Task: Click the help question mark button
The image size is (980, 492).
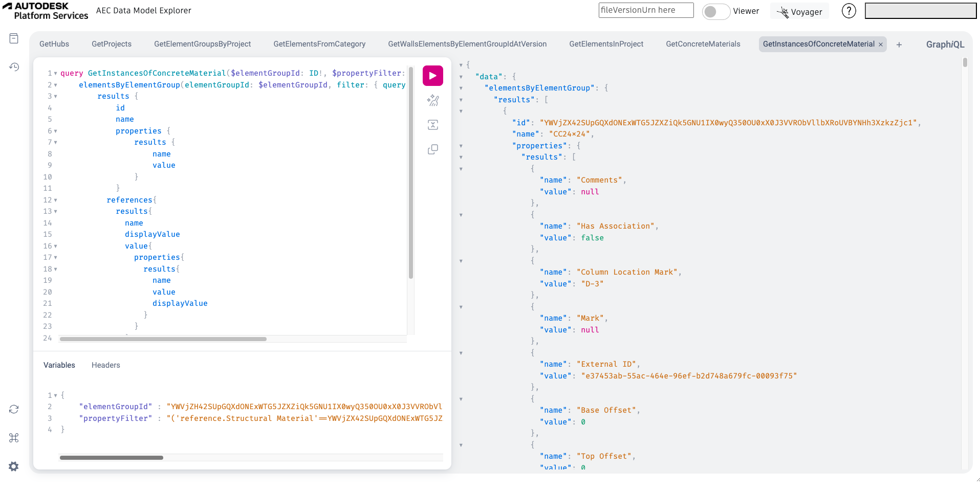Action: tap(848, 11)
